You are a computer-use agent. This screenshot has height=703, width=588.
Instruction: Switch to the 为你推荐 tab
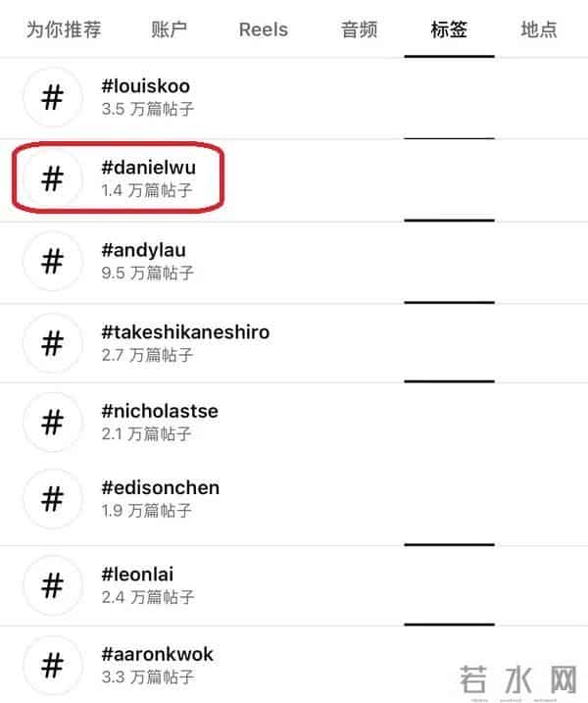tap(64, 29)
